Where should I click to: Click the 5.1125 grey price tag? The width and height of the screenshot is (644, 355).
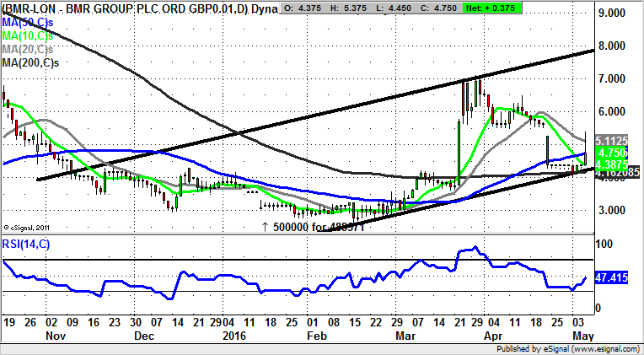coord(611,141)
